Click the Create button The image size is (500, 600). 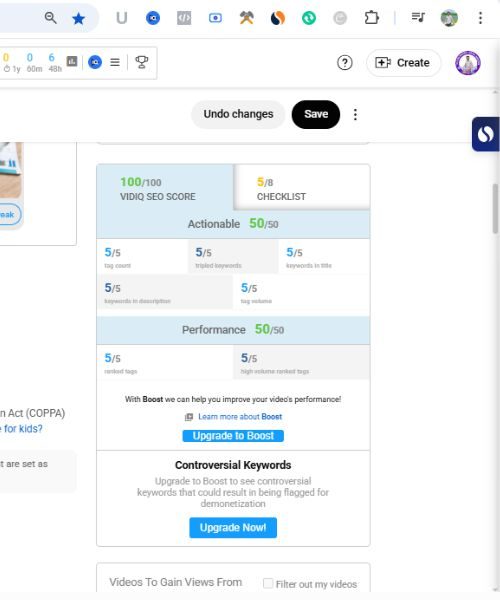click(x=403, y=63)
